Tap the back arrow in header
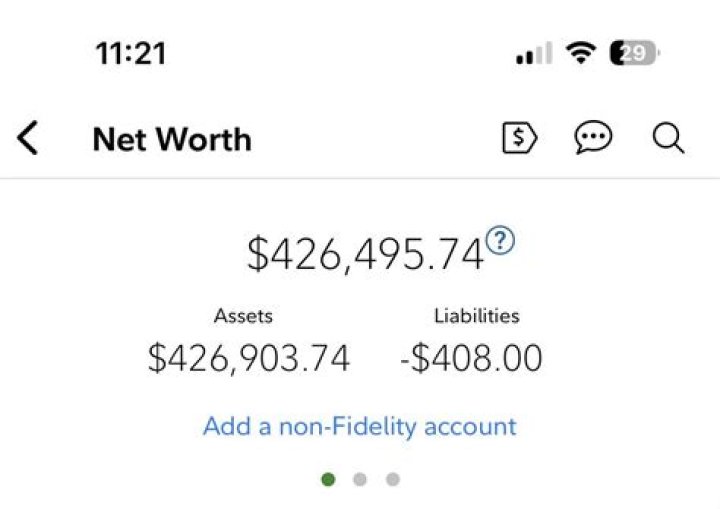720x509 pixels. (x=28, y=138)
